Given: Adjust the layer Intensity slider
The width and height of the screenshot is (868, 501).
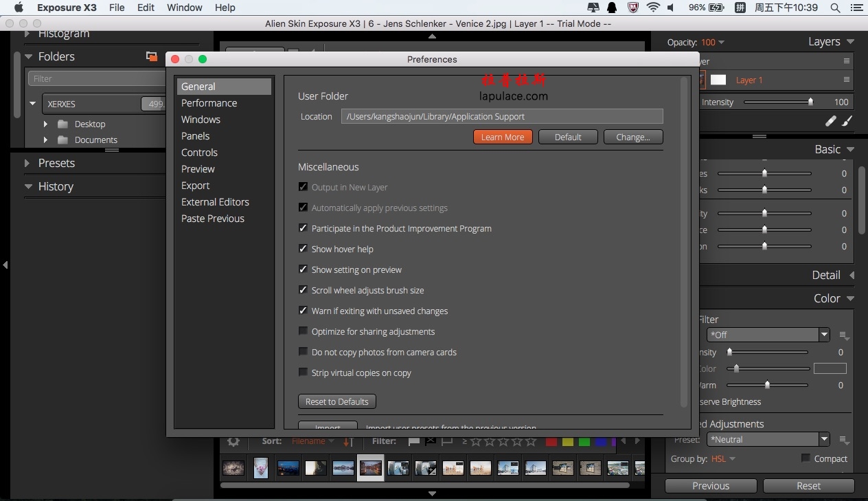Looking at the screenshot, I should [x=779, y=102].
